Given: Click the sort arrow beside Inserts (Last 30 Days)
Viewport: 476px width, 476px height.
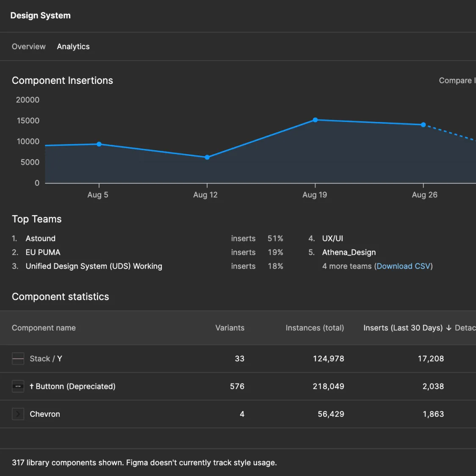Looking at the screenshot, I should pos(449,328).
